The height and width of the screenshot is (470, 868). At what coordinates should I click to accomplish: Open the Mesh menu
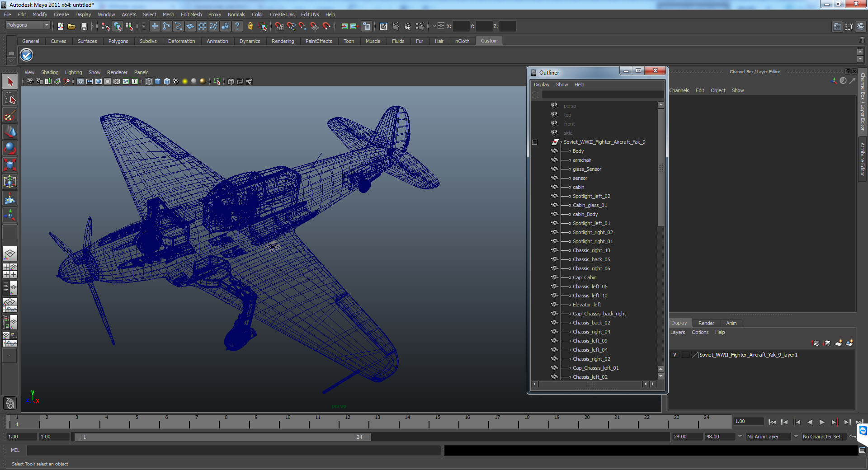tap(168, 14)
